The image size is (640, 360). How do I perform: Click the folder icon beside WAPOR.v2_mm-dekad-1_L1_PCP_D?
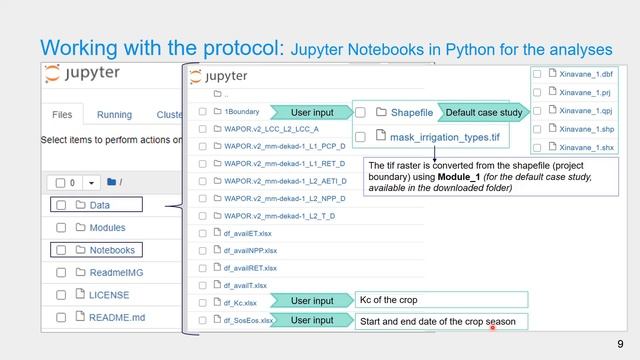click(218, 146)
